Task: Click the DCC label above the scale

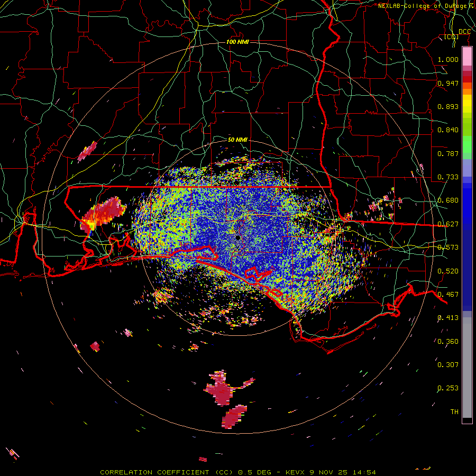Action: (464, 32)
